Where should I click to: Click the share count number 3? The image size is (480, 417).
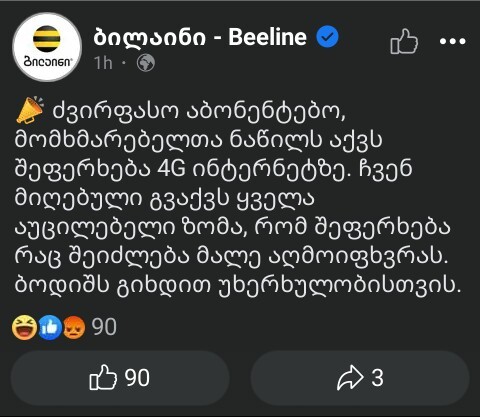pos(377,378)
